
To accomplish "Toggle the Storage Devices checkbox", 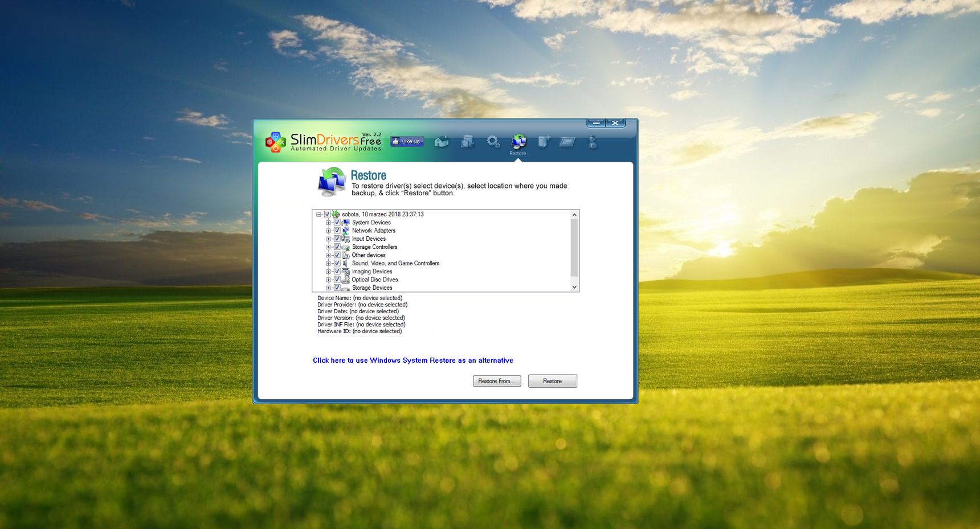I will [337, 288].
